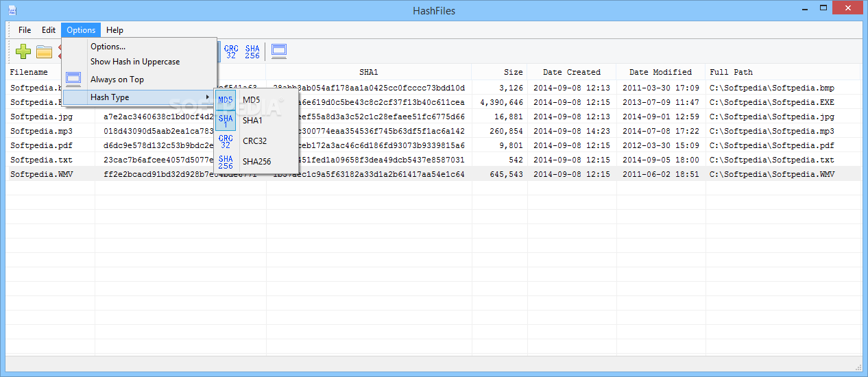
Task: Click MD5 hash starting with 23cac7b6afcee405
Action: click(159, 160)
